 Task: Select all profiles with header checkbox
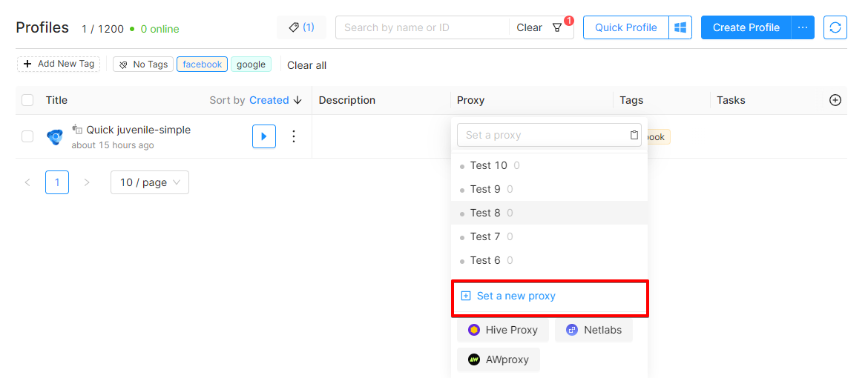point(27,100)
